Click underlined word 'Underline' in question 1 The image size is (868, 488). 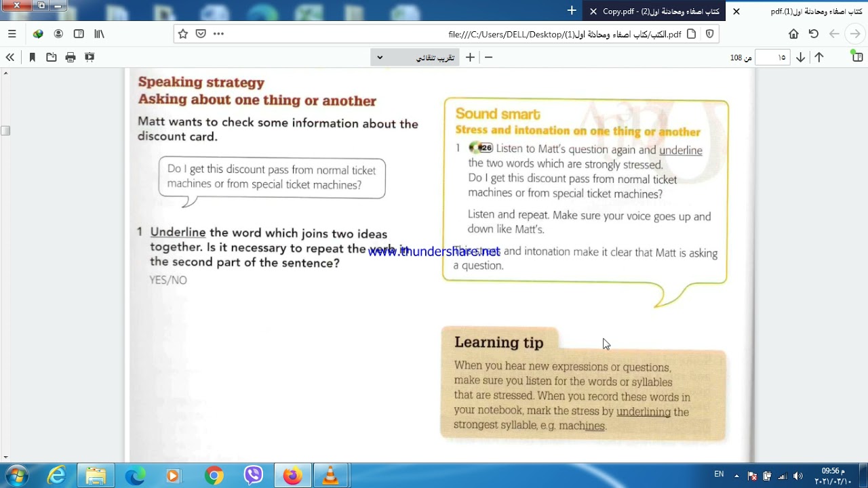tap(178, 232)
